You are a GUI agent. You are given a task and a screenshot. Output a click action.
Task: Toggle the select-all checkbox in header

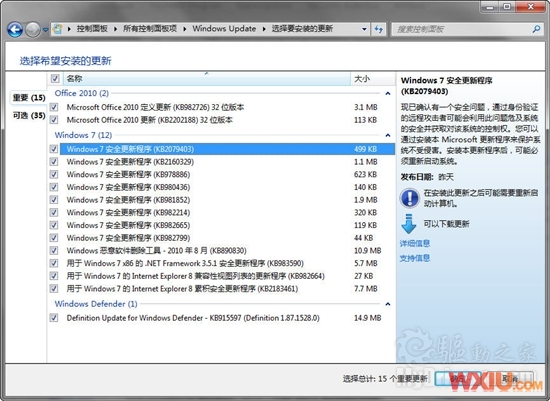(55, 78)
